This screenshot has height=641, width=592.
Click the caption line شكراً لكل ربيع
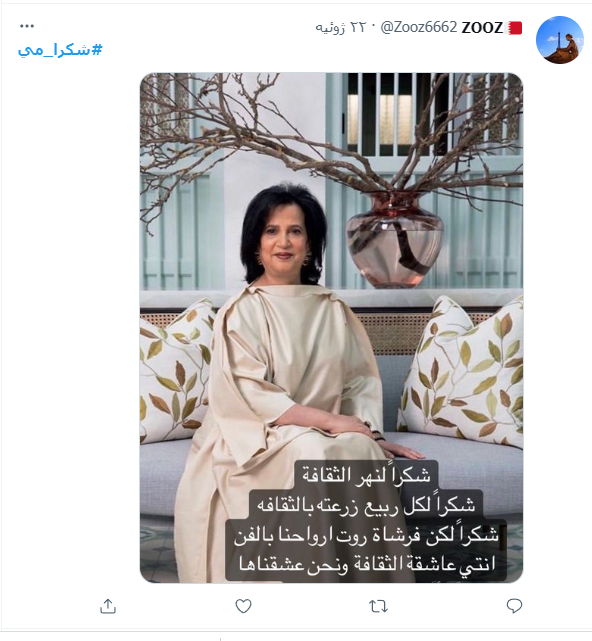coord(366,504)
